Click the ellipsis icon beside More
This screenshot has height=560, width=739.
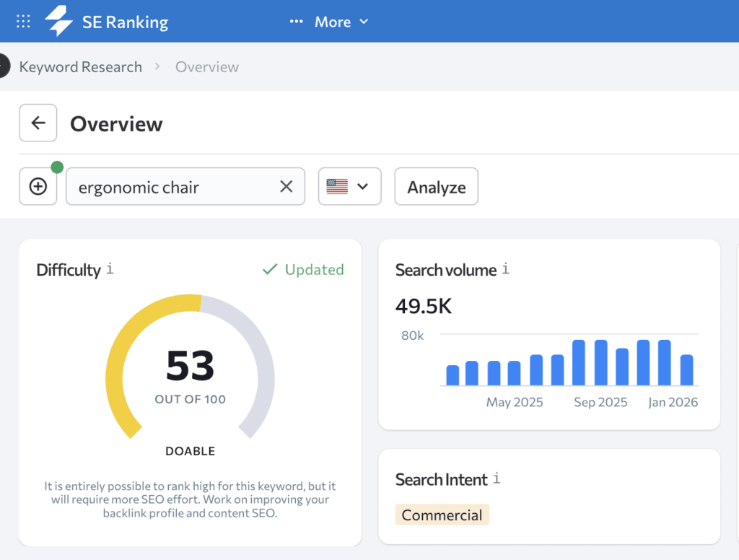coord(296,21)
